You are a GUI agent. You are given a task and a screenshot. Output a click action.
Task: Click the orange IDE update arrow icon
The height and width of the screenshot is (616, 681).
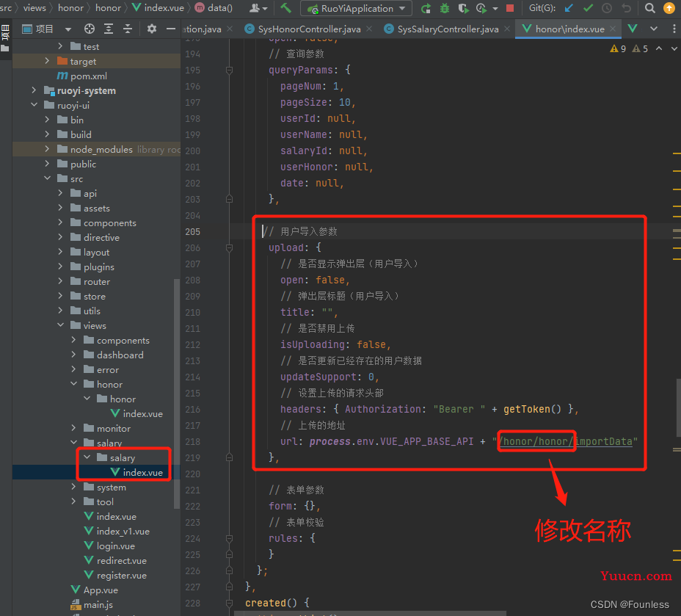tap(669, 8)
